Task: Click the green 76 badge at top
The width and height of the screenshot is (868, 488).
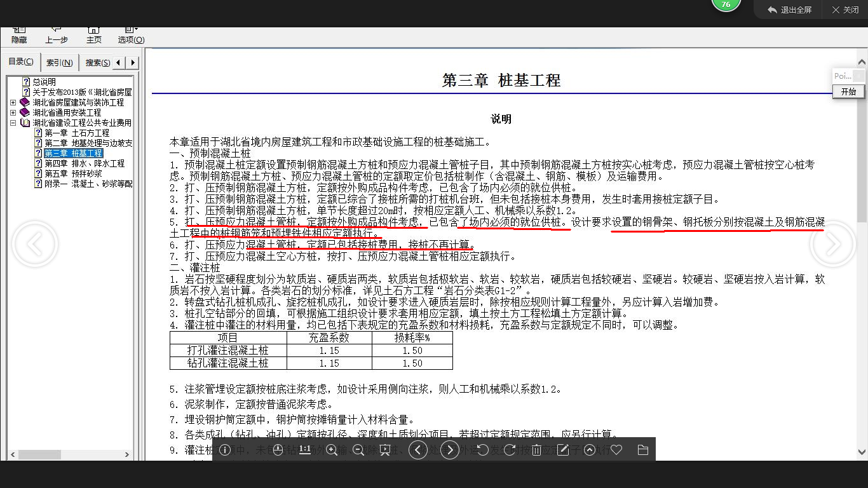Action: 726,5
